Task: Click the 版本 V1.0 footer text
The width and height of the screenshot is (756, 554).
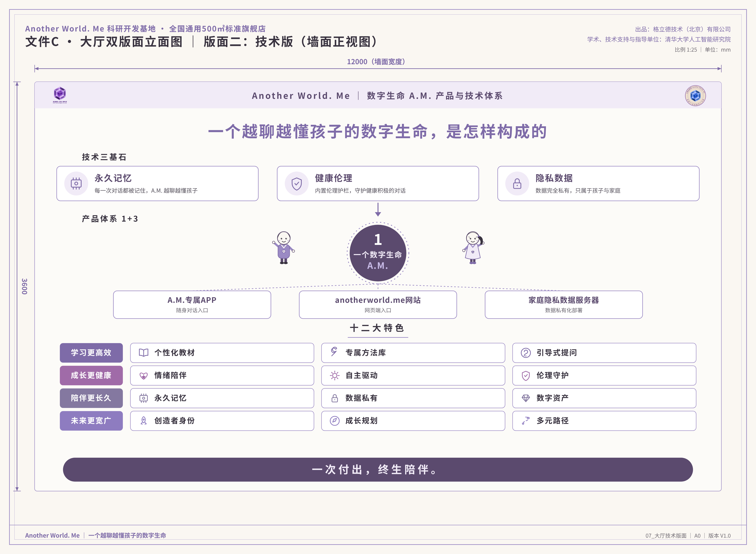Action: (x=719, y=536)
